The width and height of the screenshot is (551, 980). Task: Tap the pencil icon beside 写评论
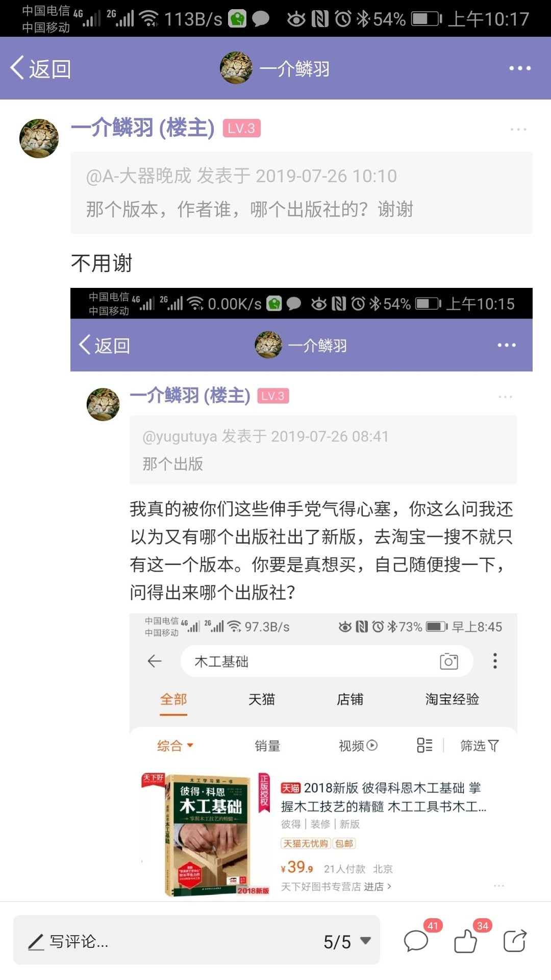pyautogui.click(x=36, y=942)
